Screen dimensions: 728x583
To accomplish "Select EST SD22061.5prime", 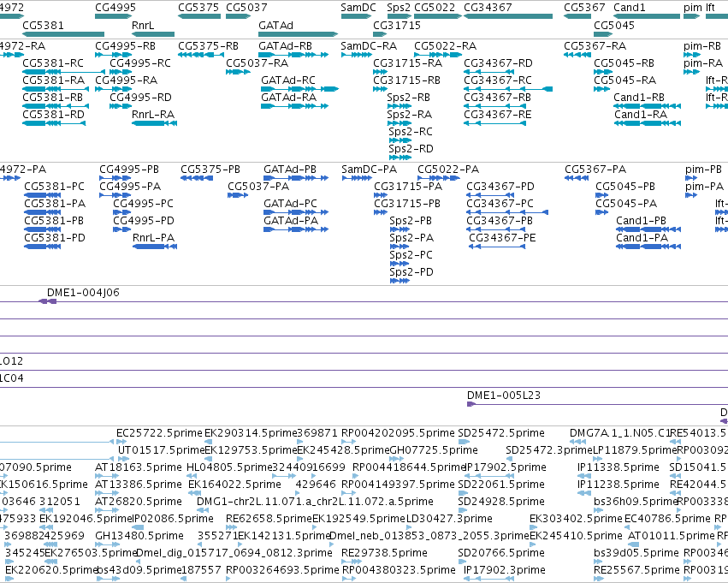I will (501, 485).
